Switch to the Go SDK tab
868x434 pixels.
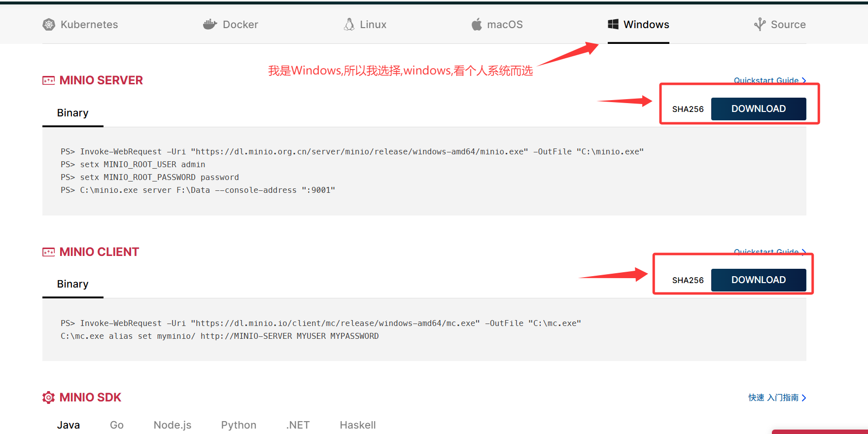[117, 425]
